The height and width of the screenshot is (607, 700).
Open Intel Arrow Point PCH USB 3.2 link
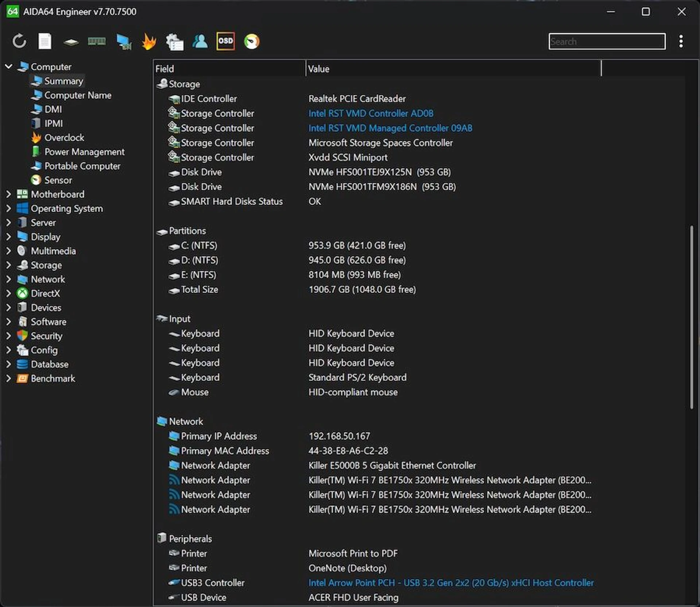click(x=451, y=583)
